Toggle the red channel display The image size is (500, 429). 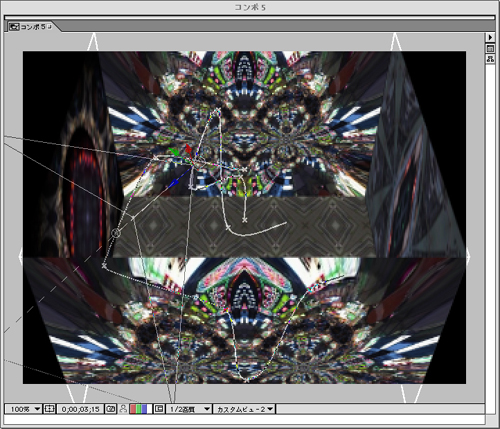[x=133, y=409]
